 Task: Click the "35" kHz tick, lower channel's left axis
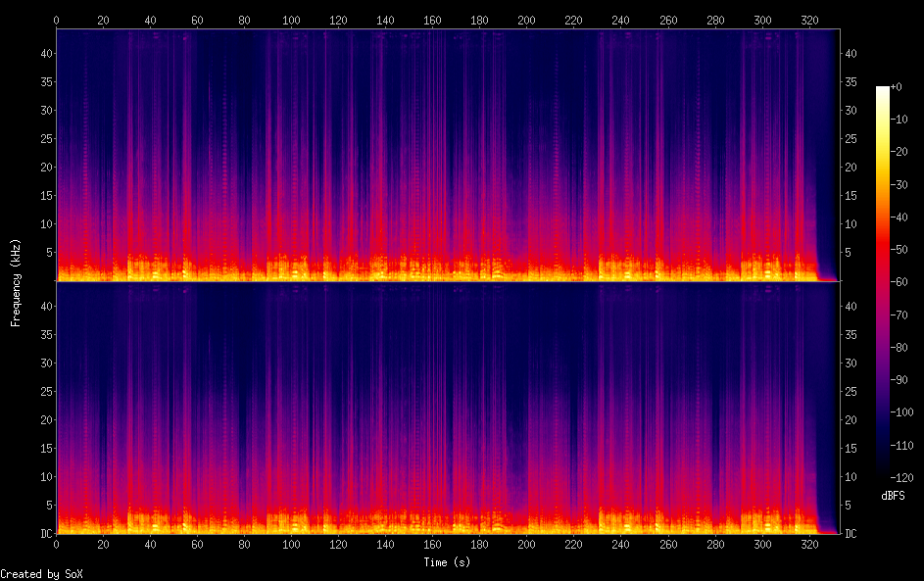coord(47,335)
